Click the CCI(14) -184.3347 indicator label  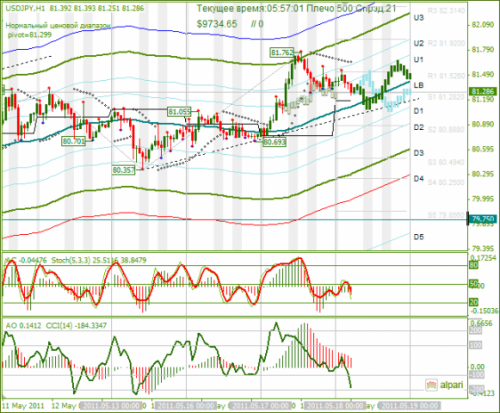(76, 325)
